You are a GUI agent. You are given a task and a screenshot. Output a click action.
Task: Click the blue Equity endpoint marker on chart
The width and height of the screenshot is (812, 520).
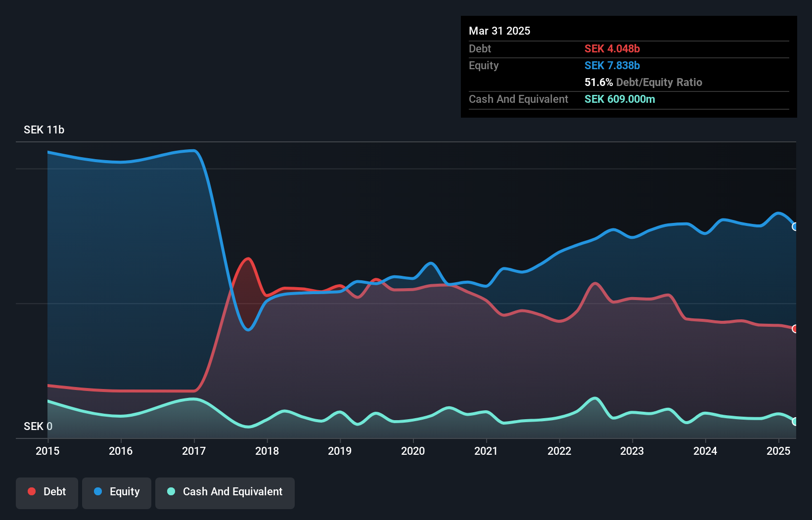click(795, 227)
